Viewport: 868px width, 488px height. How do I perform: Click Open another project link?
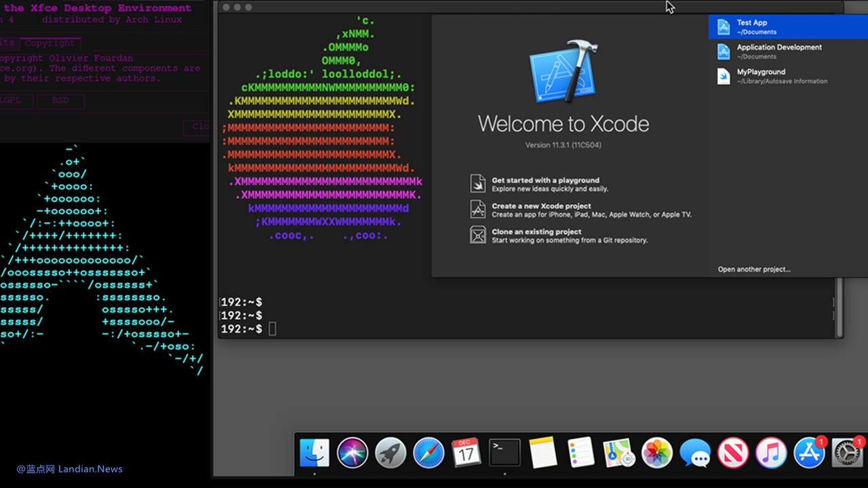click(x=754, y=269)
